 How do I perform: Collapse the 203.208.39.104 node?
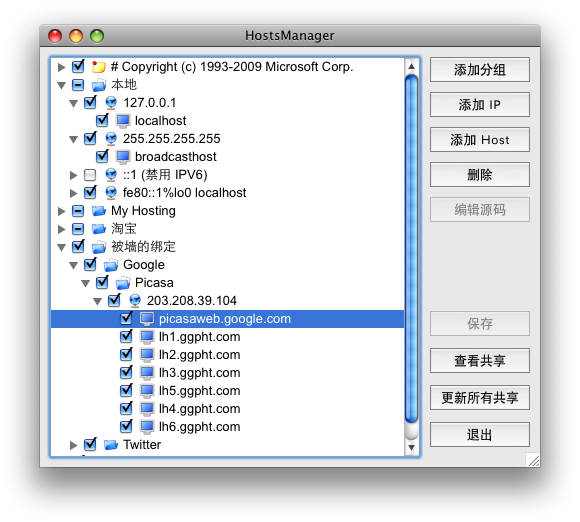click(98, 301)
